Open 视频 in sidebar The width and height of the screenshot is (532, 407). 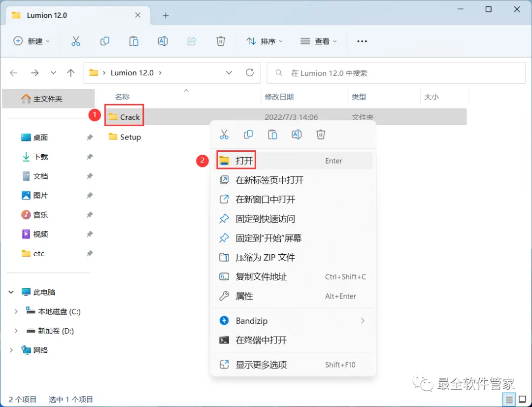point(35,234)
